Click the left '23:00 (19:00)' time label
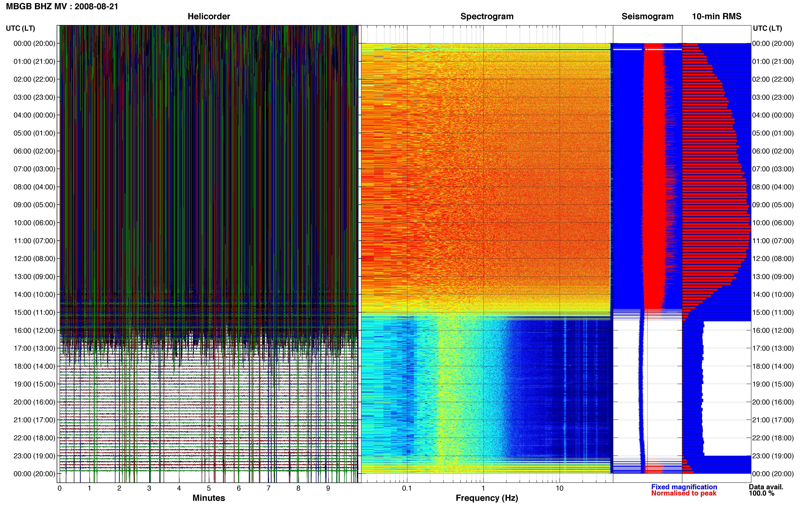 (x=34, y=456)
